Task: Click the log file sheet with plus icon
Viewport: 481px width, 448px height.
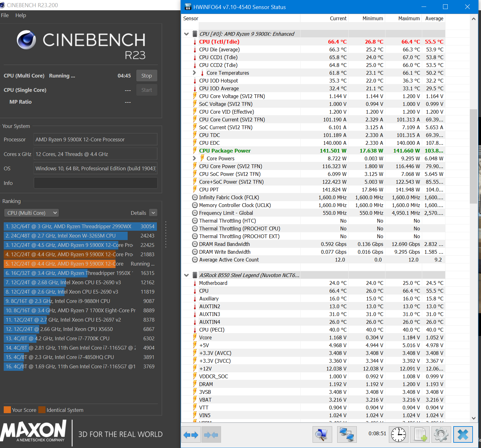Action: click(x=420, y=434)
